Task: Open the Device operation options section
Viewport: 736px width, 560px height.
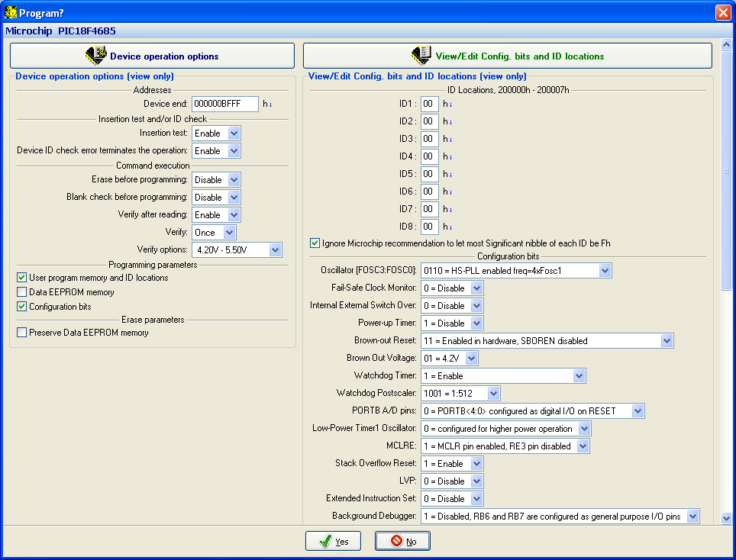Action: [152, 56]
